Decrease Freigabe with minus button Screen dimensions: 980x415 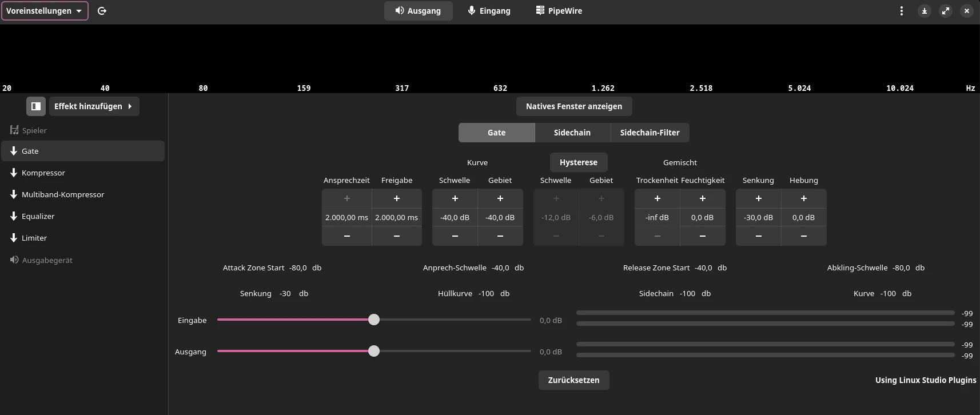[397, 236]
